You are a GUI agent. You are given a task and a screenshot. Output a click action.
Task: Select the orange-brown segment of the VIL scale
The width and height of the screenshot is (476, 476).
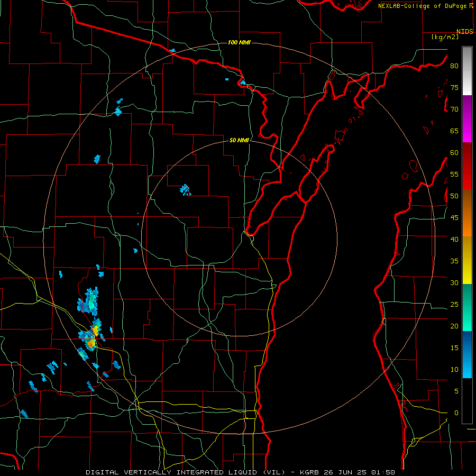coord(467,213)
